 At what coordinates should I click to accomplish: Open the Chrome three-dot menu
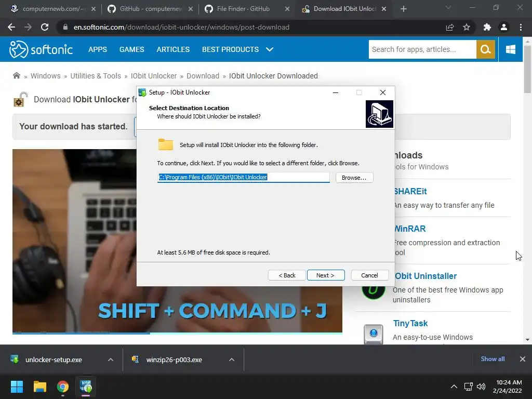(x=521, y=27)
